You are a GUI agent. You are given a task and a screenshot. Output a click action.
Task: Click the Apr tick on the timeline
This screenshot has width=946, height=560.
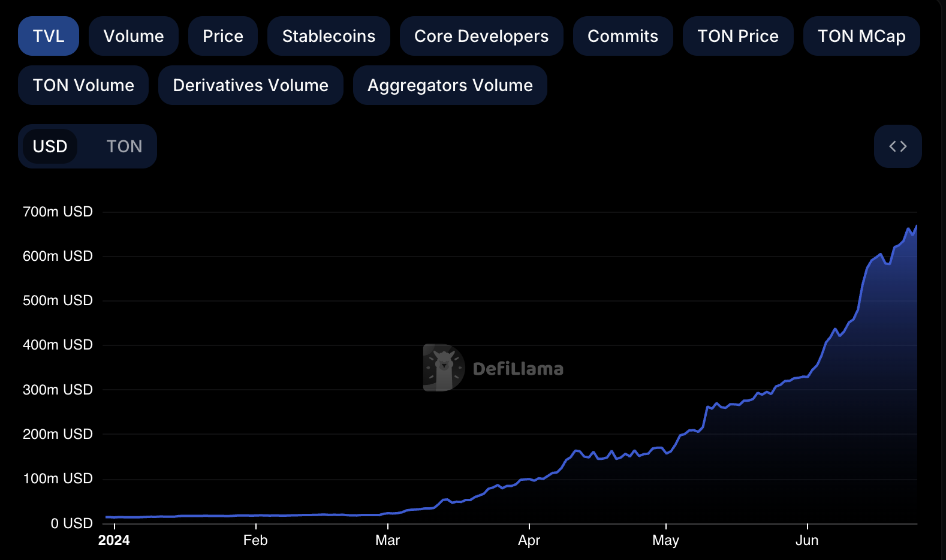pos(529,540)
